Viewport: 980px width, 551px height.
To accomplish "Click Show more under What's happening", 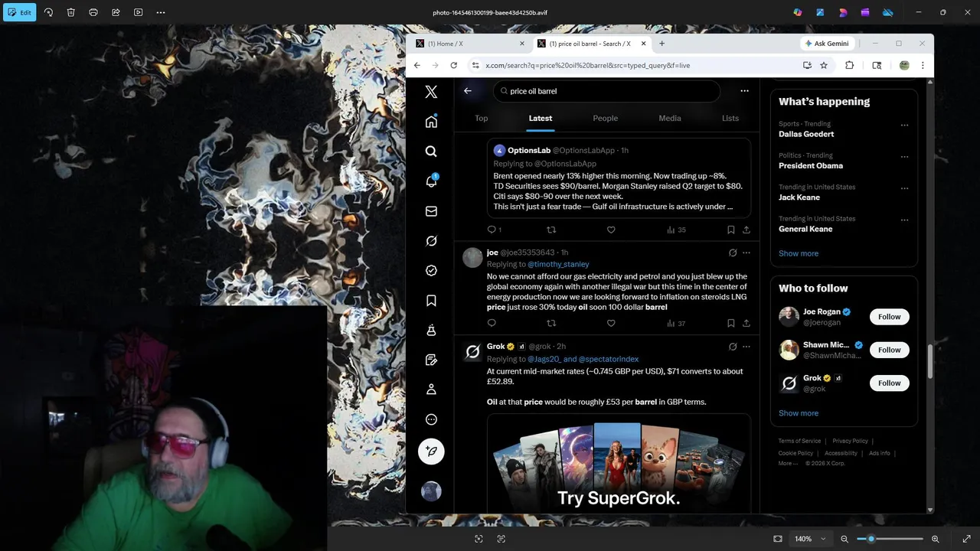I will click(x=799, y=253).
